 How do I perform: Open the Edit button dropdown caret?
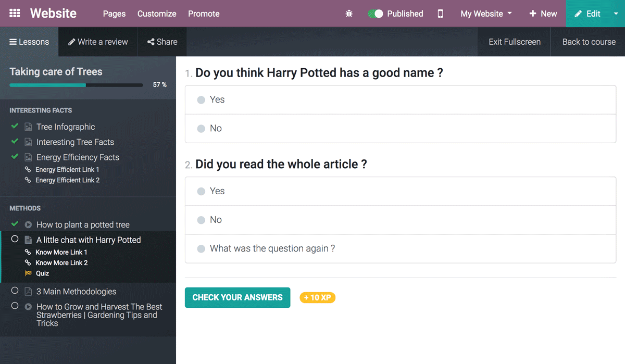617,14
